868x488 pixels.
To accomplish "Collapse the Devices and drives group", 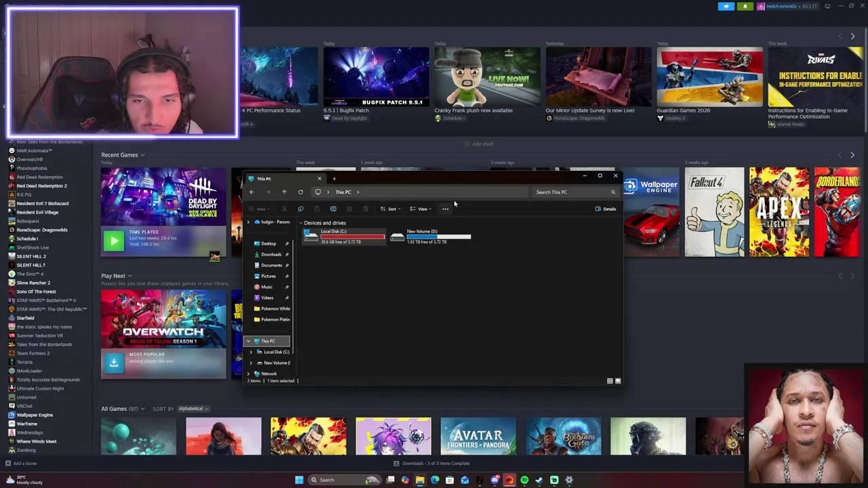I will point(300,223).
